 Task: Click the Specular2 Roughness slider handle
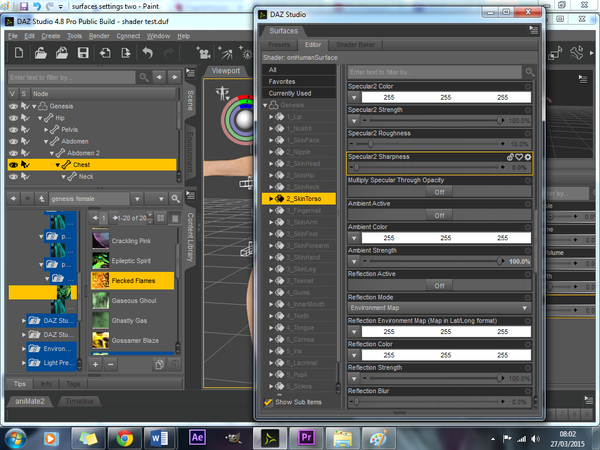point(370,144)
